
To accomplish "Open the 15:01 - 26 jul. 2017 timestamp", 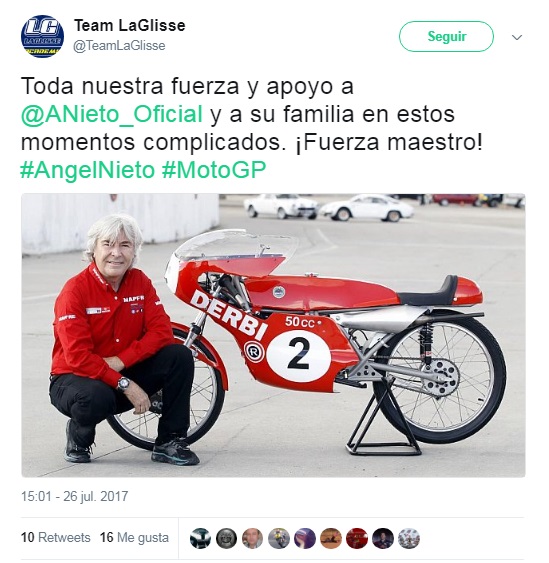I will click(x=74, y=497).
